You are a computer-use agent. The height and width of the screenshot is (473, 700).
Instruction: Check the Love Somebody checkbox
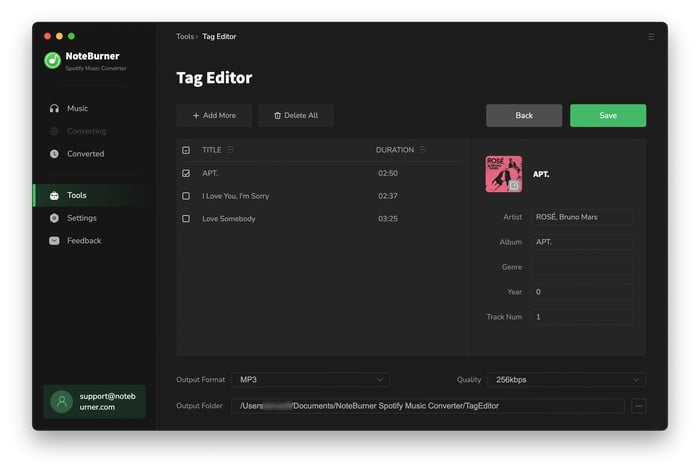[186, 219]
